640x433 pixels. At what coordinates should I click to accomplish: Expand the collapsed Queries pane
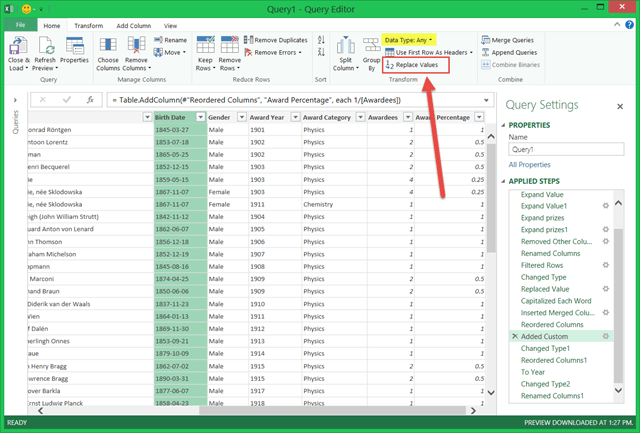click(14, 100)
